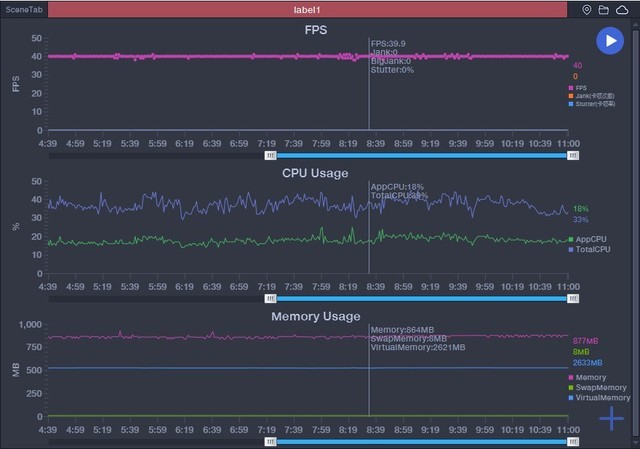Click right handle of CPU Usage range slider
Image resolution: width=640 pixels, height=449 pixels.
pyautogui.click(x=573, y=299)
